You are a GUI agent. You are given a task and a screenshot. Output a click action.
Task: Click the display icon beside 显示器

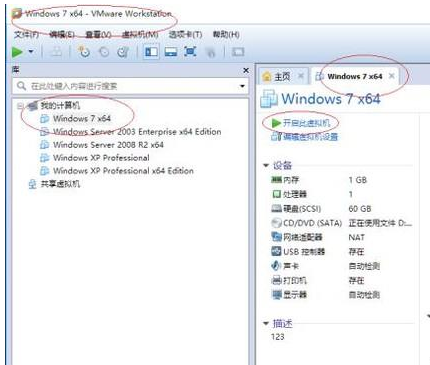pyautogui.click(x=277, y=295)
